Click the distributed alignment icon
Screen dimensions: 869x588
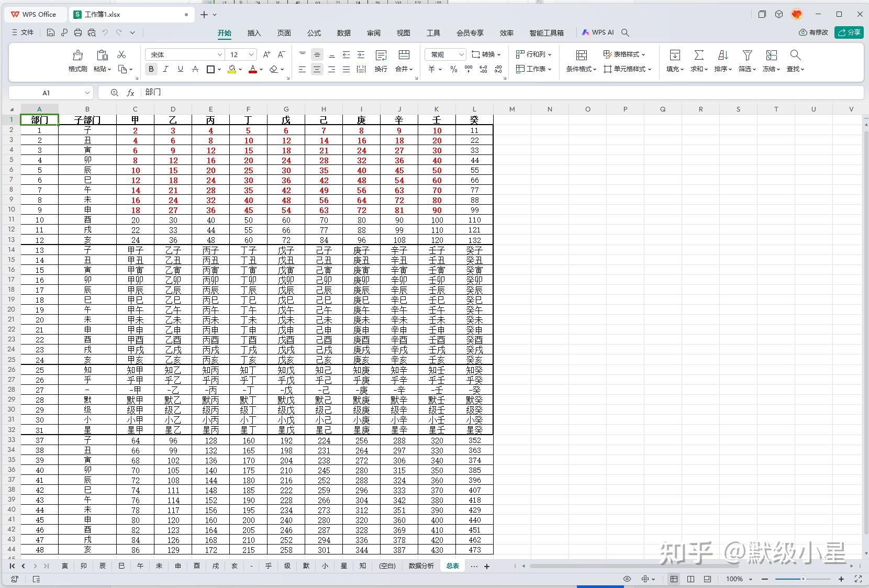(x=361, y=69)
